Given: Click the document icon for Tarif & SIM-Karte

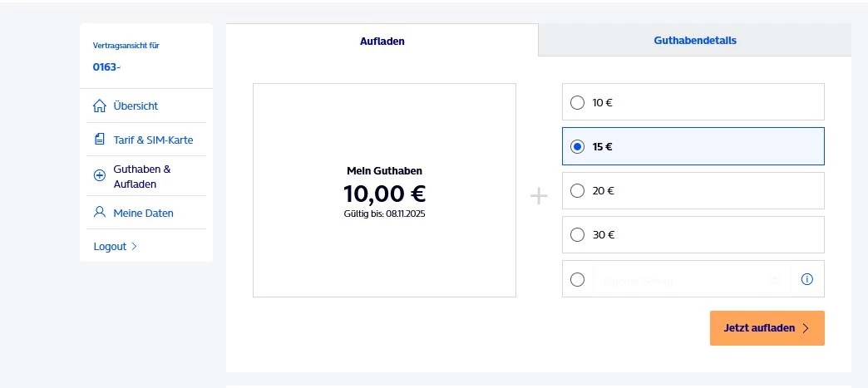Looking at the screenshot, I should pyautogui.click(x=100, y=140).
